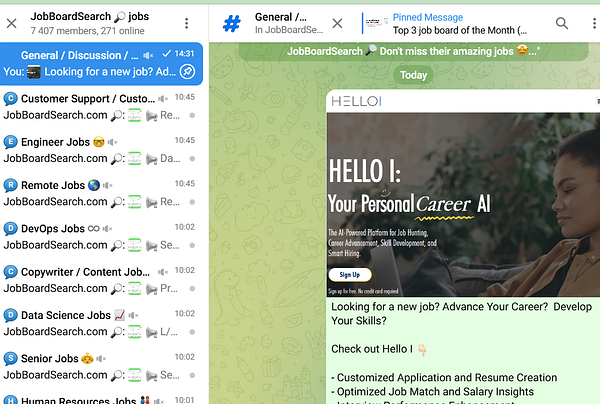Click the Today date badge
Viewport: 600px width, 404px height.
click(x=413, y=75)
